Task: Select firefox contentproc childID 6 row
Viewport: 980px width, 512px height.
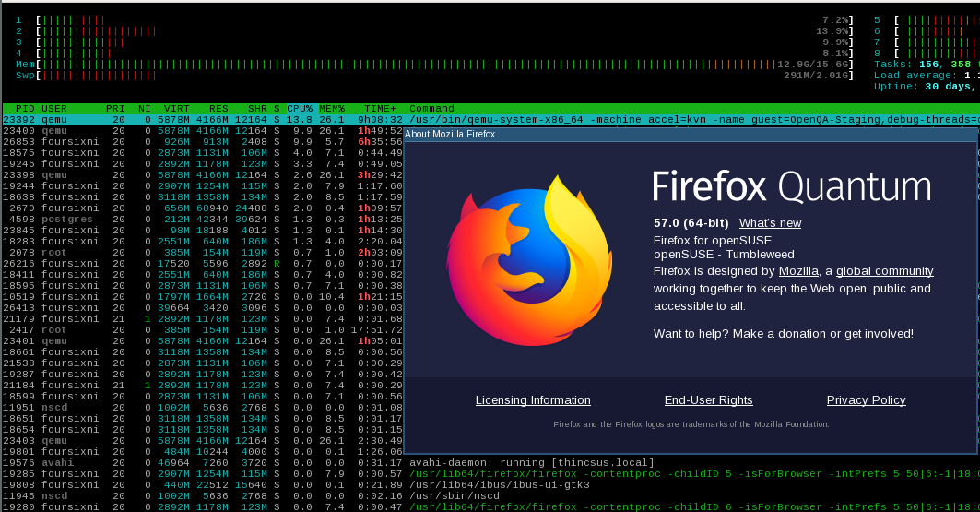Action: coord(491,507)
